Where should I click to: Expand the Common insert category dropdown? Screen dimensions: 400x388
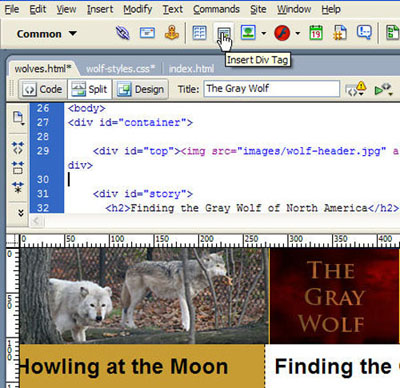47,34
